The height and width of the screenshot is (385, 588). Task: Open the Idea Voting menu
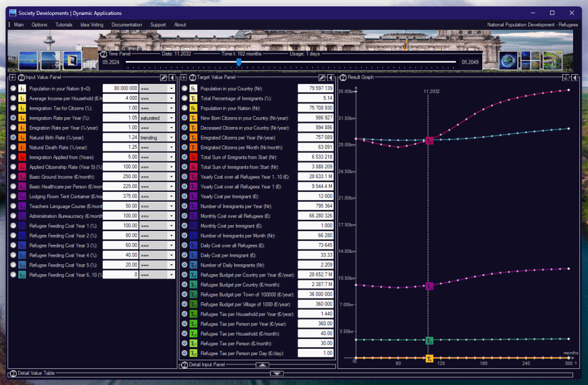point(92,25)
